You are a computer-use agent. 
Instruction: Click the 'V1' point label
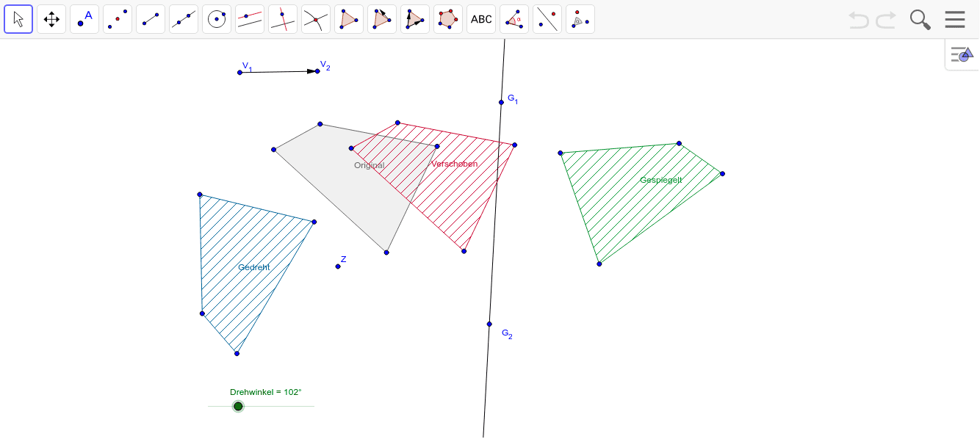(x=248, y=66)
